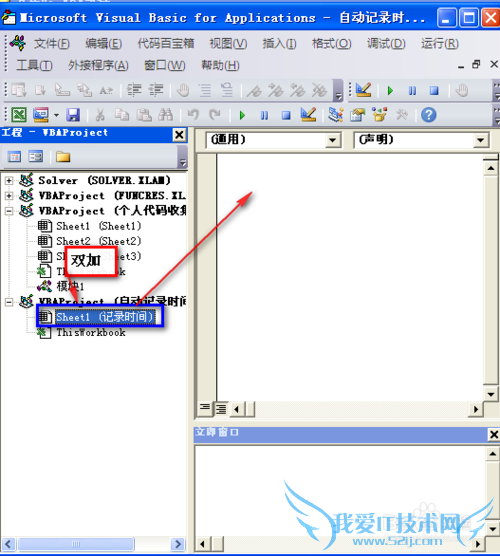The width and height of the screenshot is (500, 556).
Task: Click View Code icon in project panel
Action: (14, 156)
